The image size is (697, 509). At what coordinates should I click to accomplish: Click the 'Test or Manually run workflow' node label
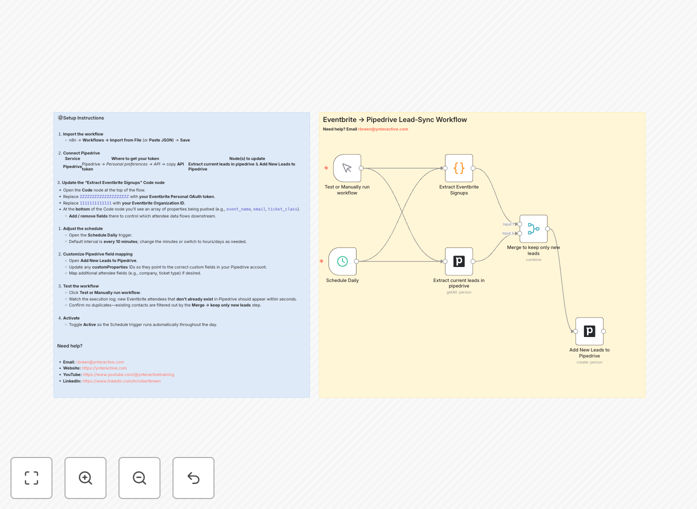pos(347,190)
